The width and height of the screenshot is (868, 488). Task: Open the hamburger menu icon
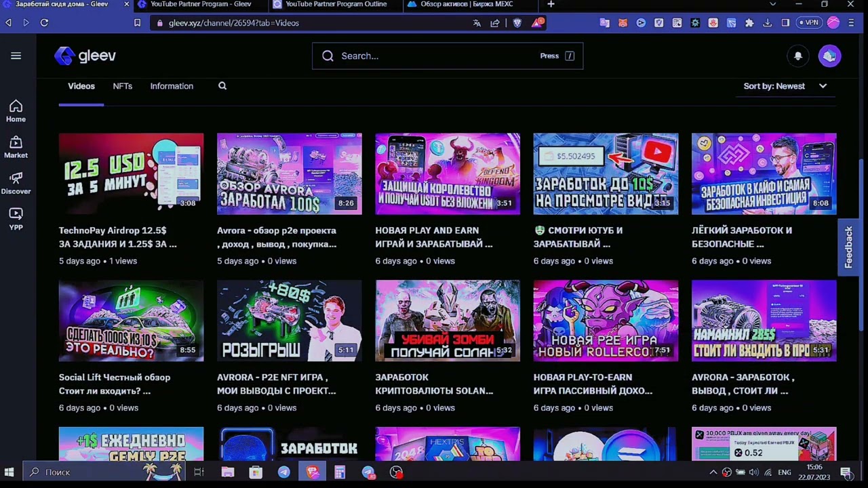(x=16, y=56)
